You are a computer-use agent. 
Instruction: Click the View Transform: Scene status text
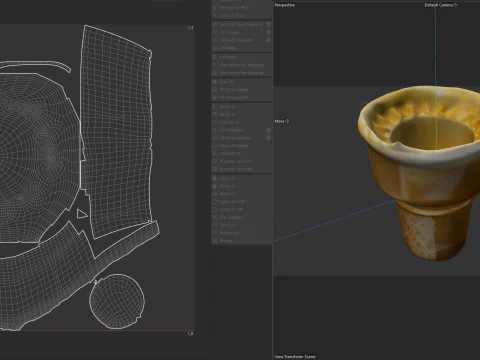pos(295,357)
